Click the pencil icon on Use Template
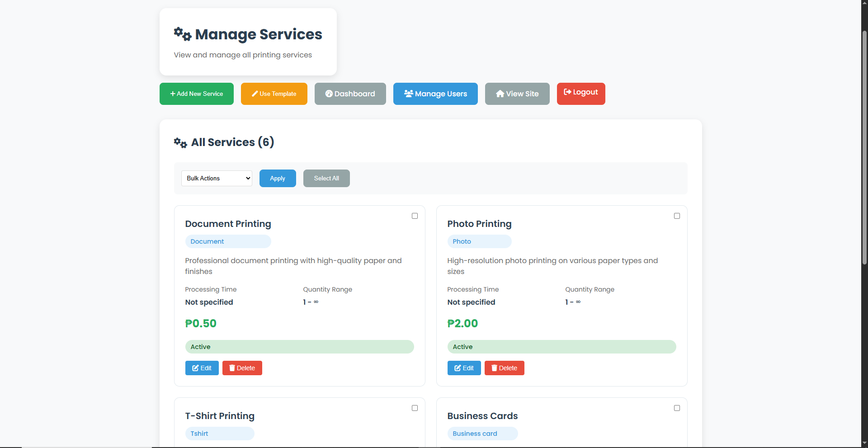868x448 pixels. 255,94
